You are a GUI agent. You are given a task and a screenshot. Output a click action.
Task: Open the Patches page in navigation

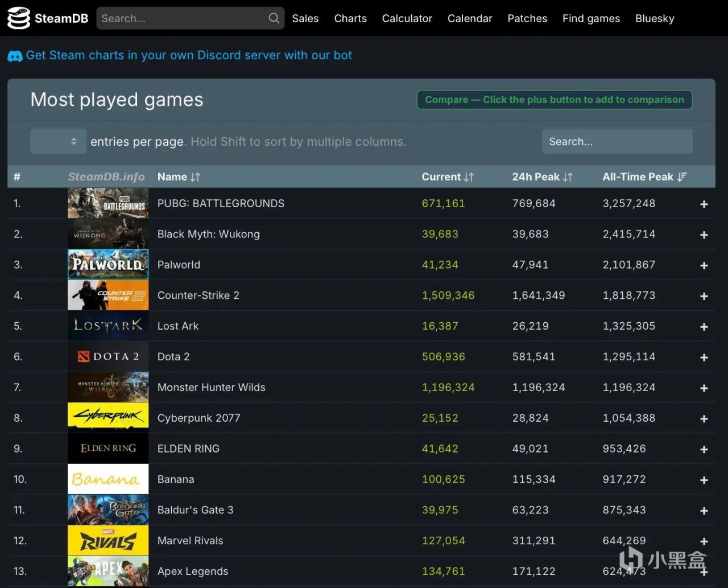coord(527,18)
